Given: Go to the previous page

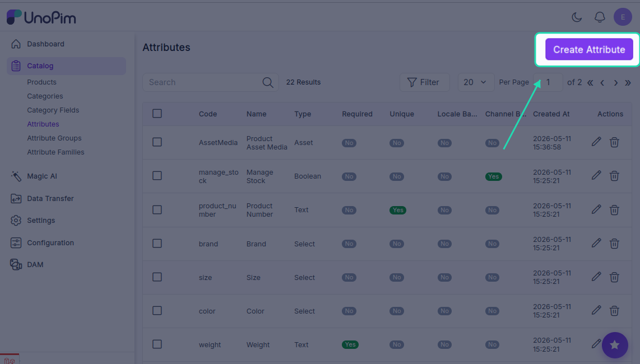Looking at the screenshot, I should coord(602,83).
